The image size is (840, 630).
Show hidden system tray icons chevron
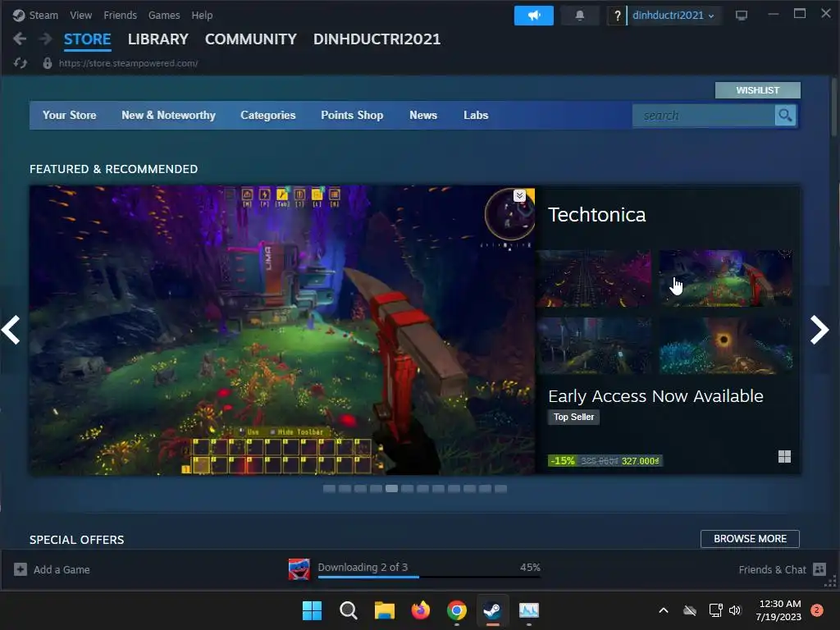click(663, 610)
